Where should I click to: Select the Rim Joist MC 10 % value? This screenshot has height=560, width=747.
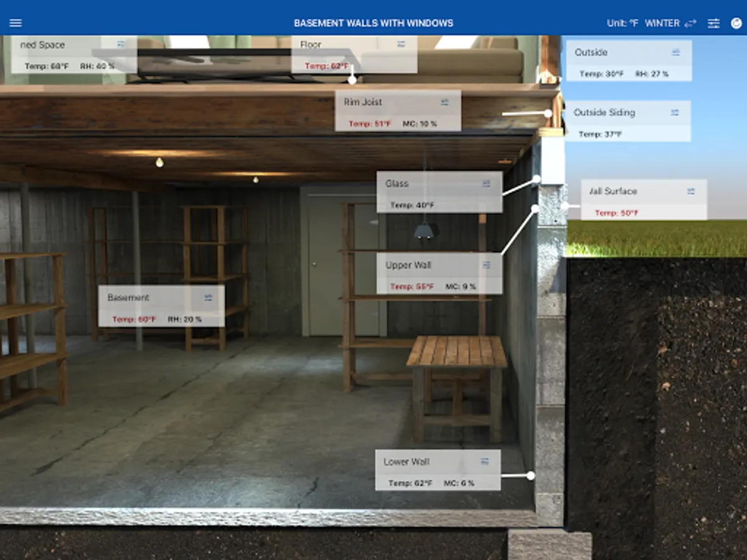point(420,124)
